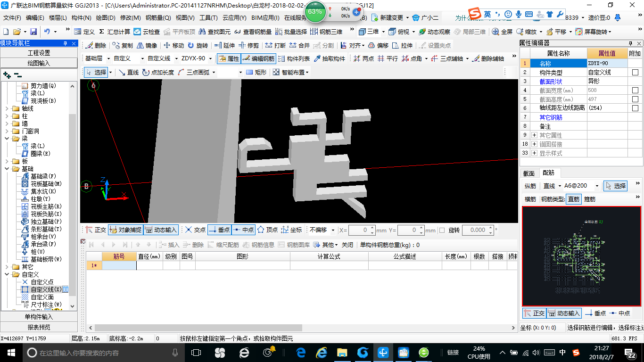Viewport: 644px width, 362px height.
Task: Toggle 中点 midpoint snap below viewport
Action: pos(243,230)
